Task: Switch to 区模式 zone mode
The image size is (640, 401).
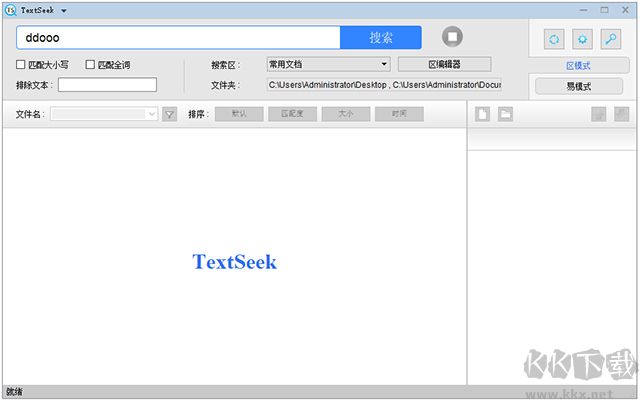Action: (578, 66)
